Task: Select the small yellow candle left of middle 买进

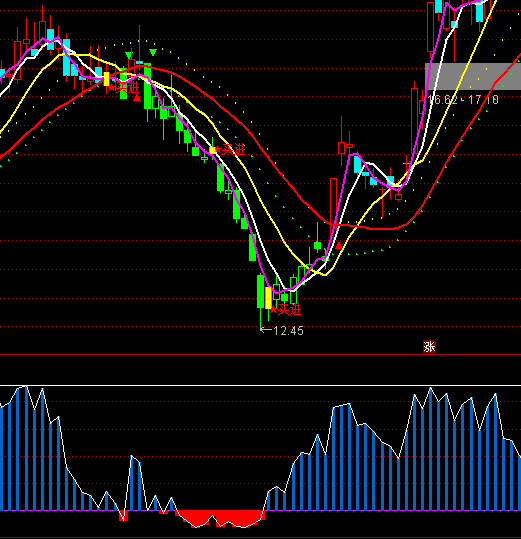Action: 213,150
